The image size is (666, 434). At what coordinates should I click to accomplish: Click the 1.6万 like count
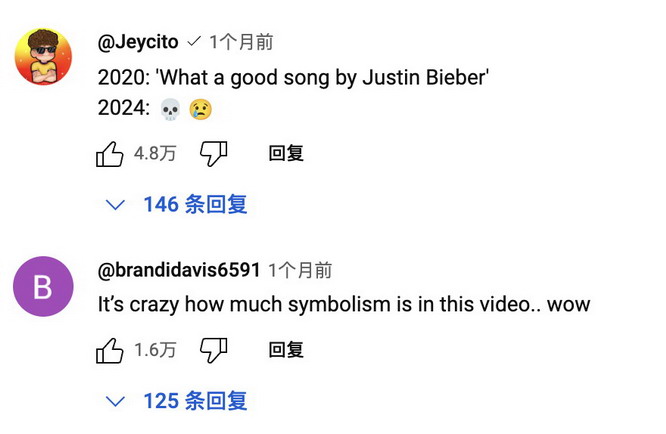point(155,350)
